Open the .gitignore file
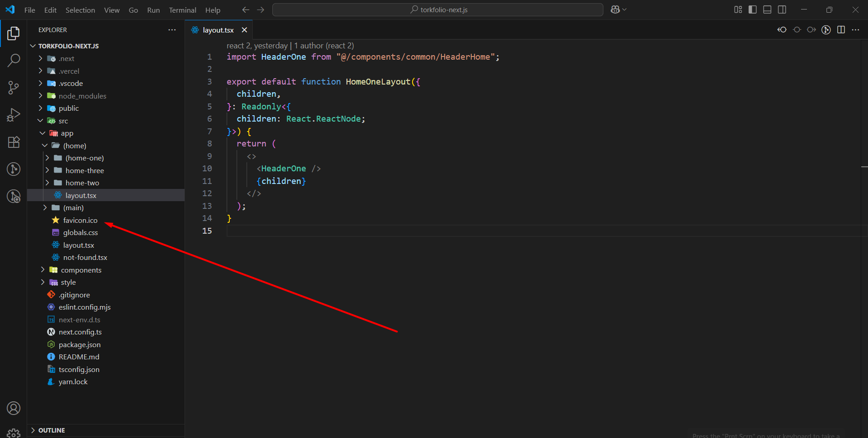 (106, 295)
